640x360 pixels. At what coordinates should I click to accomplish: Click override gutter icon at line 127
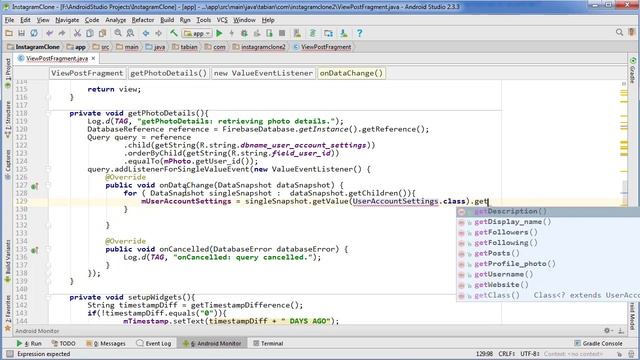tap(35, 186)
